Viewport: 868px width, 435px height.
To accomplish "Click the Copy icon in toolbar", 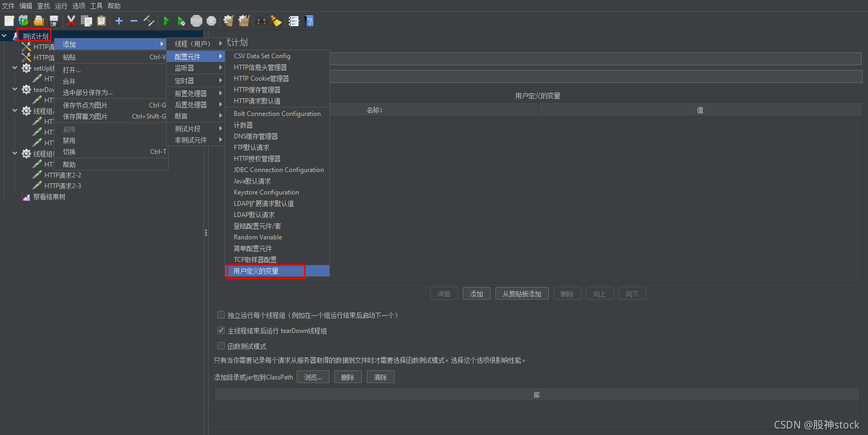I will tap(86, 21).
